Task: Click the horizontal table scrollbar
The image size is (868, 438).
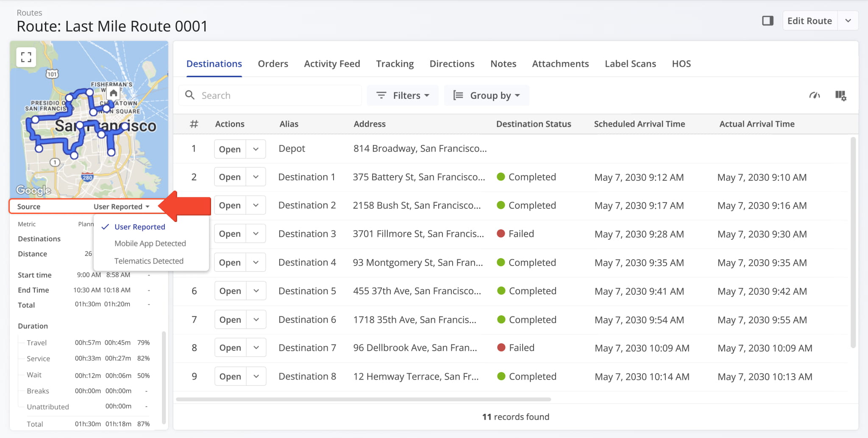Action: pos(363,399)
